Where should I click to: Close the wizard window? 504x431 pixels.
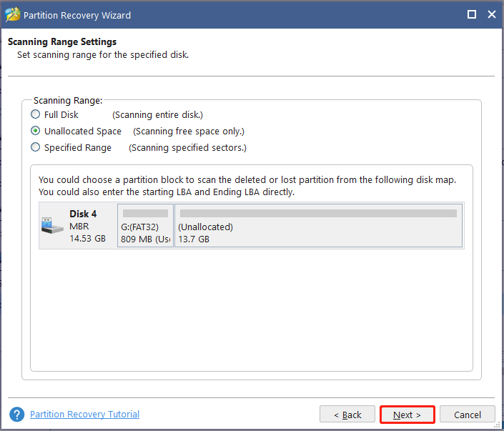pos(491,14)
